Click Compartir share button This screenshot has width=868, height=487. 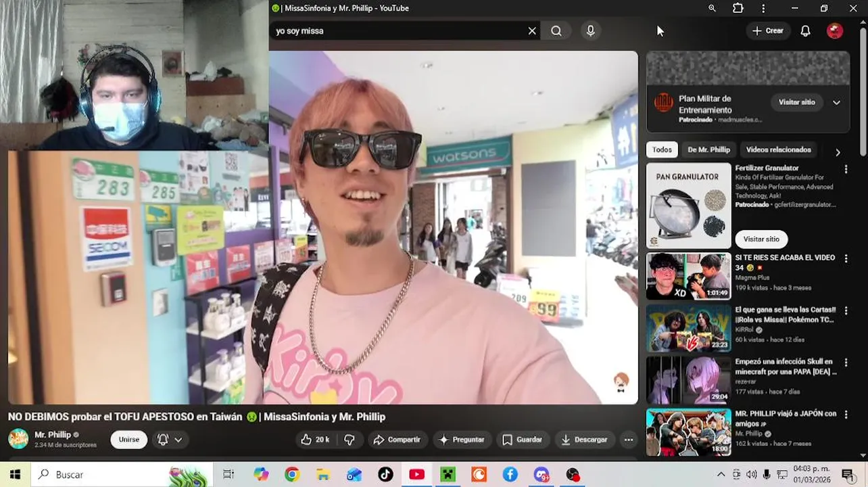(397, 440)
